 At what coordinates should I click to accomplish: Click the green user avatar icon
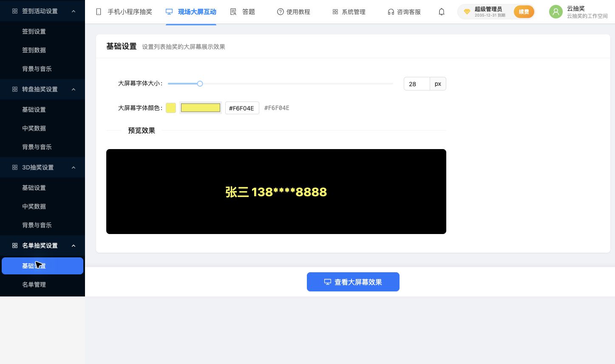click(555, 12)
